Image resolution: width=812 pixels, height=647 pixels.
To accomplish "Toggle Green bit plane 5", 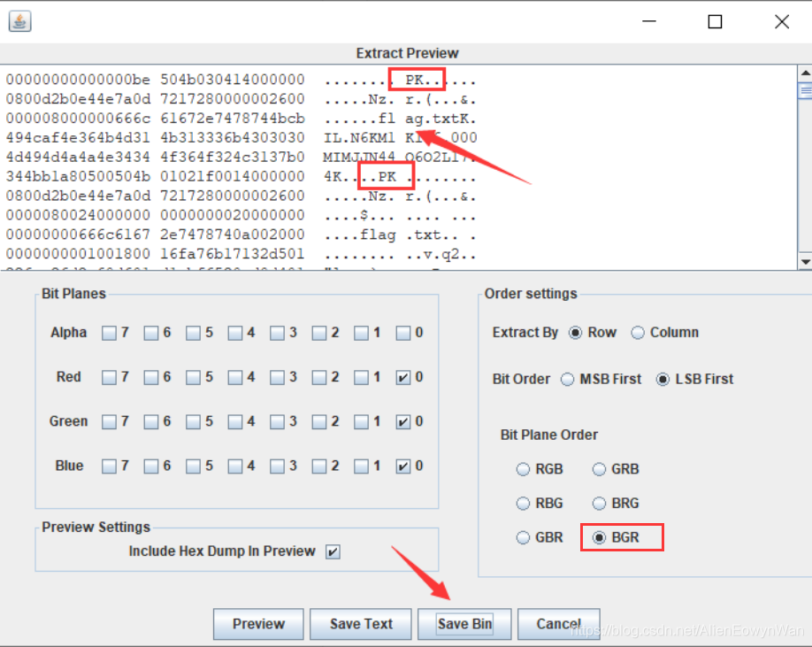I will tap(193, 421).
